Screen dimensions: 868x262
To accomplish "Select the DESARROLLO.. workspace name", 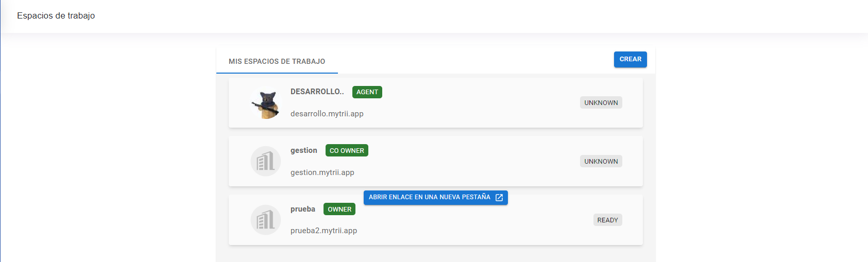I will tap(317, 92).
